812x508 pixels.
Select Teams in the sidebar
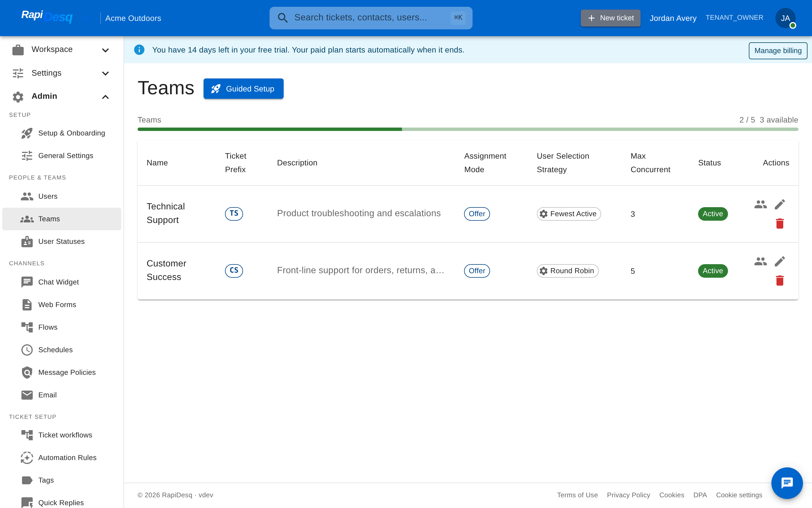(62, 219)
